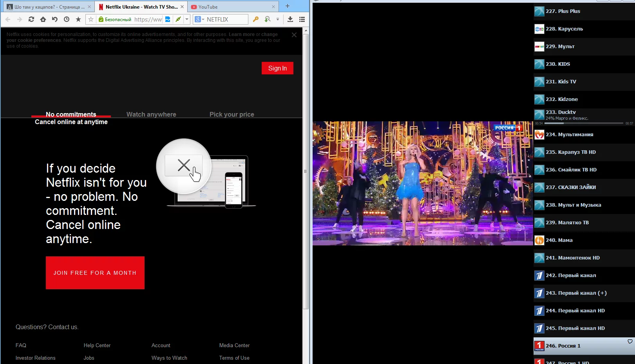This screenshot has width=635, height=364.
Task: Close the YouTube tab
Action: click(273, 7)
